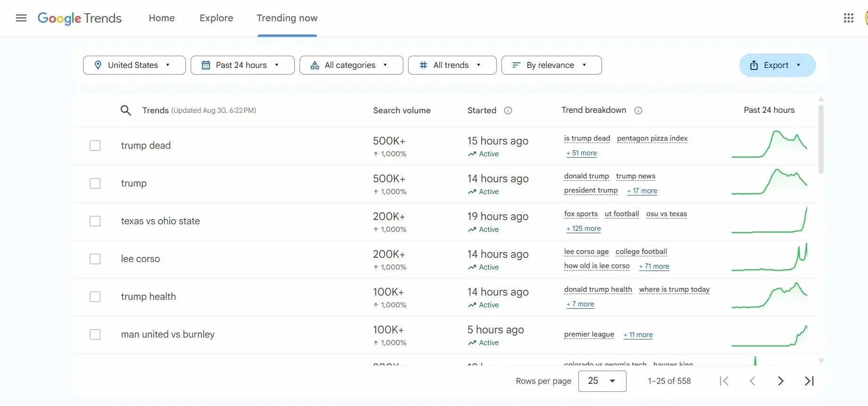The image size is (868, 406).
Task: Show + 125 more related queries
Action: 584,228
